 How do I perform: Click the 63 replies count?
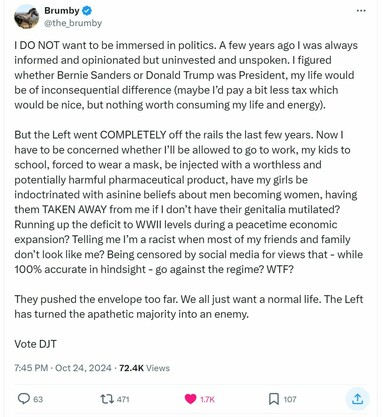(38, 399)
